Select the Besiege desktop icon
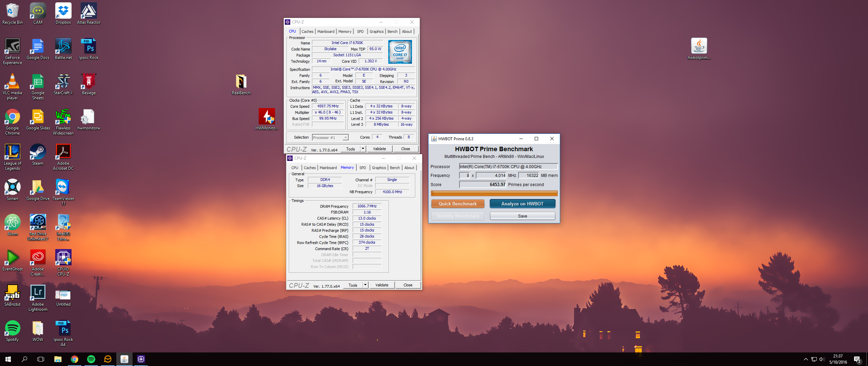868x366 pixels. coord(88,84)
